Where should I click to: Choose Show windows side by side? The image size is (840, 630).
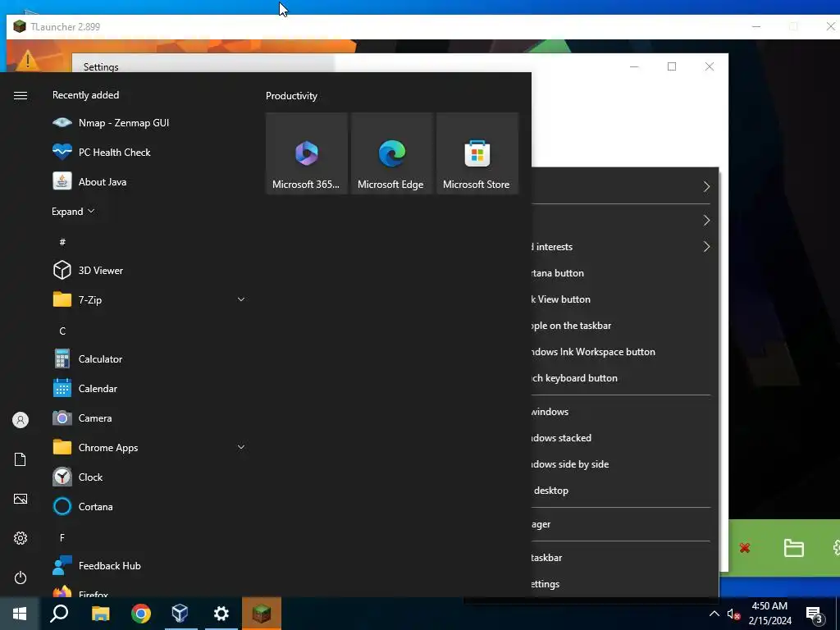pos(624,464)
